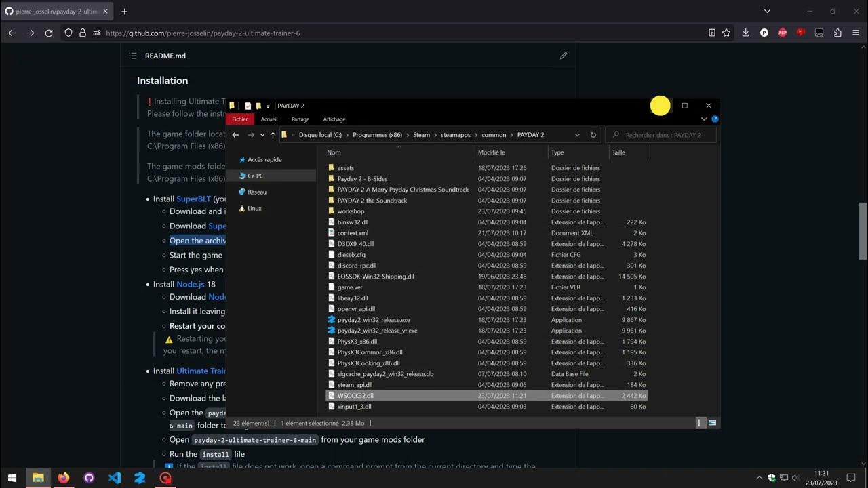This screenshot has width=868, height=488.
Task: Show hidden system tray icons
Action: click(x=759, y=478)
